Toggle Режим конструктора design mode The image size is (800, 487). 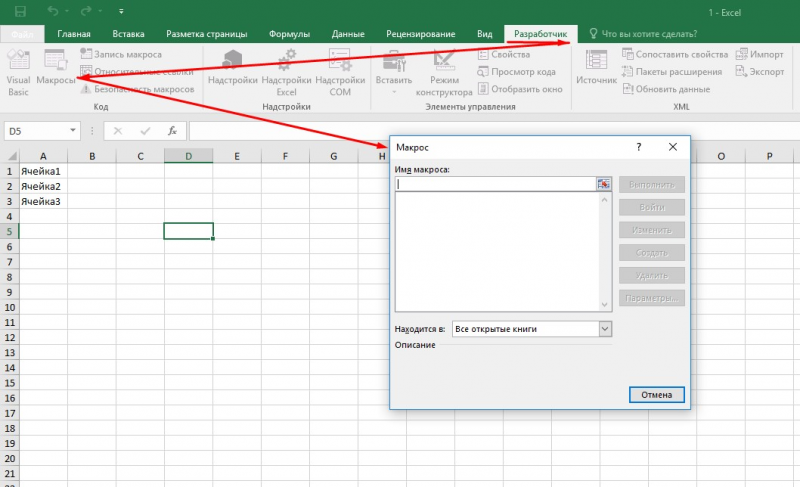click(444, 72)
